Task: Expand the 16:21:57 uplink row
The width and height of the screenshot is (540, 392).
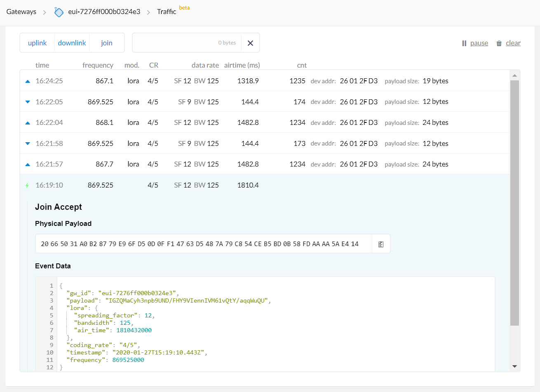Action: (x=265, y=164)
